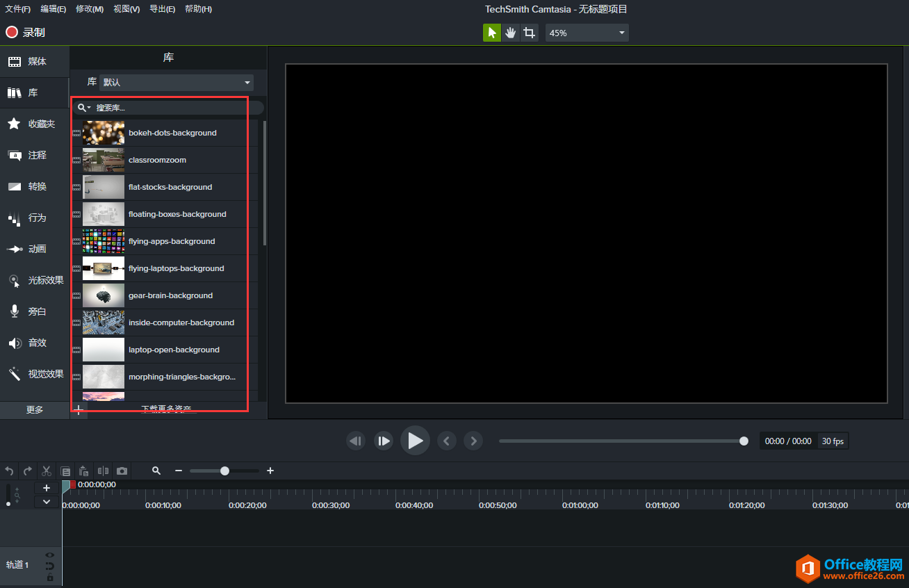Select the classroomzoom asset

pyautogui.click(x=164, y=160)
